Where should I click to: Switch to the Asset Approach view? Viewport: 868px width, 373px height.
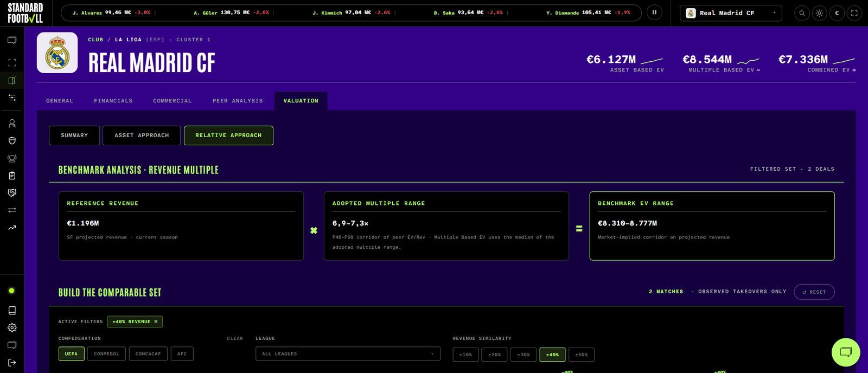pyautogui.click(x=142, y=136)
